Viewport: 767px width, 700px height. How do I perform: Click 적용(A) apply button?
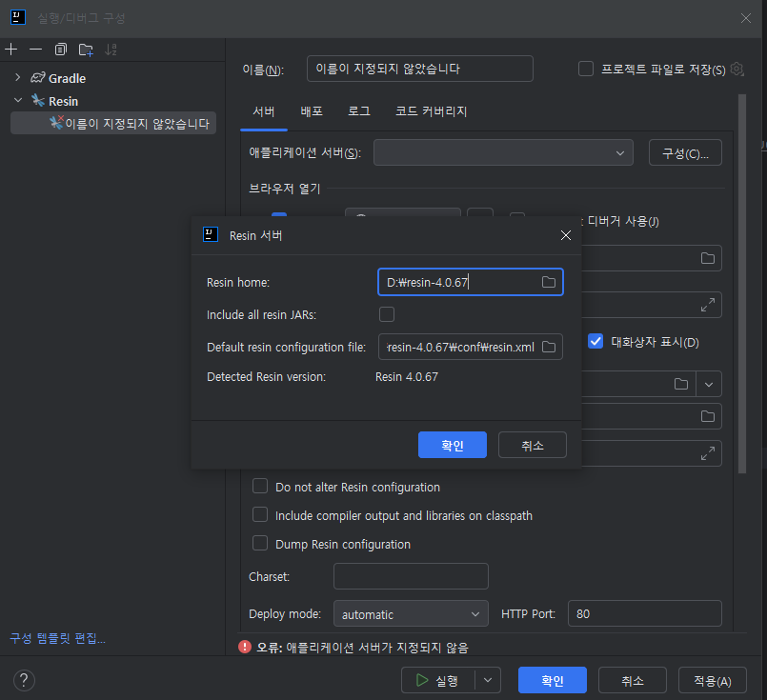[713, 680]
